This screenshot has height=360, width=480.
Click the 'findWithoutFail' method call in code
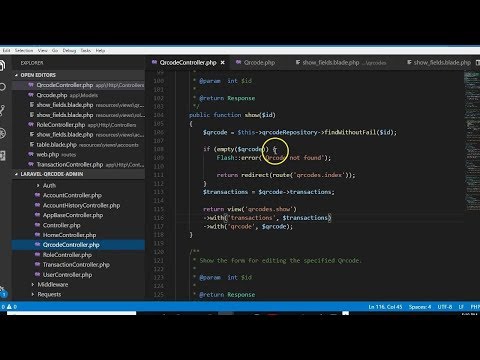(350, 132)
